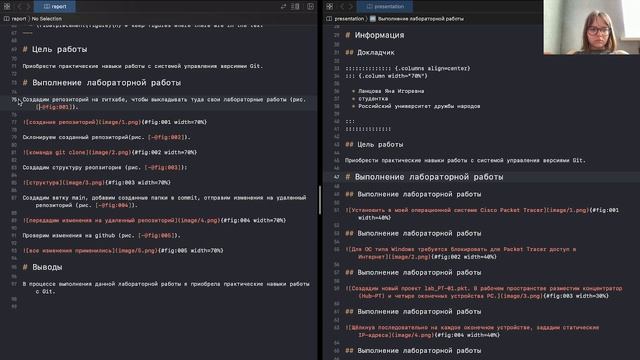Screen dimensions: 640x360
Task: Click the line 'Проверим изменения на github'
Action: 101,236
